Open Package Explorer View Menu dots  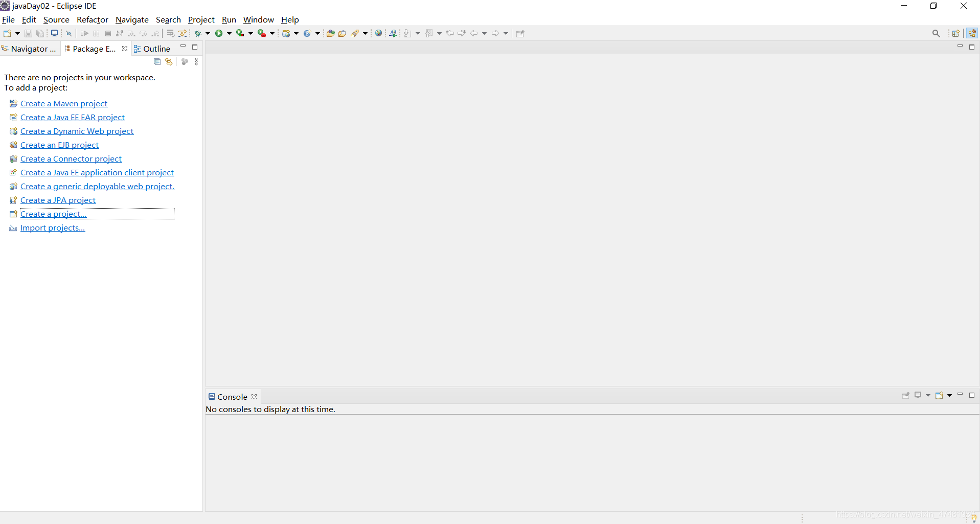tap(197, 62)
